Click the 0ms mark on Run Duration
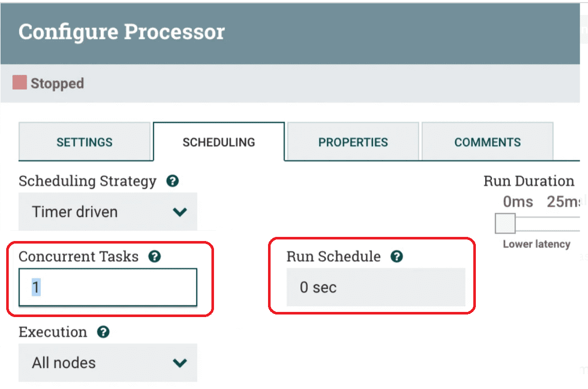 (518, 202)
